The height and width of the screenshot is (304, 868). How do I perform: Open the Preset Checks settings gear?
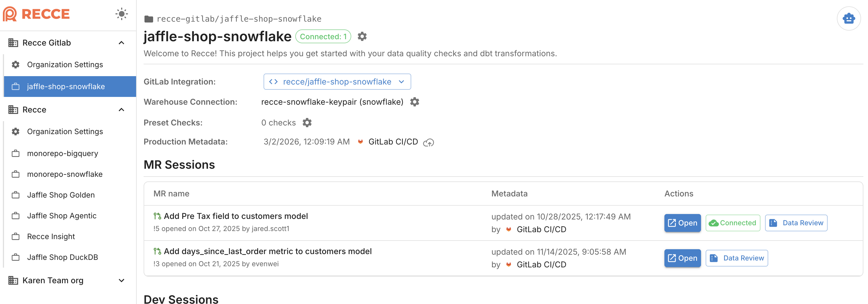[x=307, y=122]
